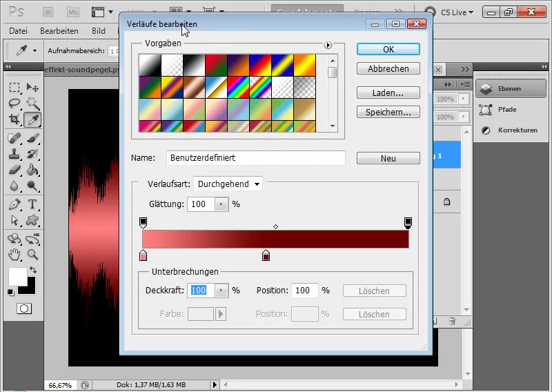Select the Magic Wand tool
This screenshot has width=552, height=392.
click(x=32, y=104)
